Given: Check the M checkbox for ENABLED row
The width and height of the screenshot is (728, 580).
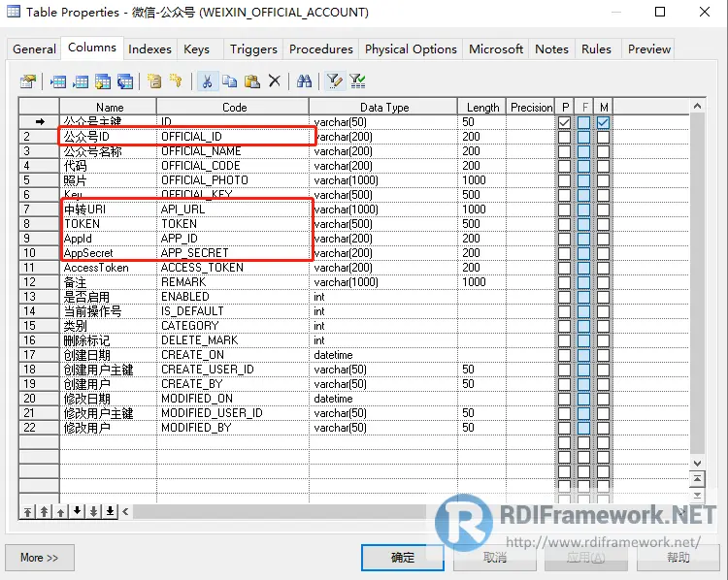Looking at the screenshot, I should pos(603,297).
